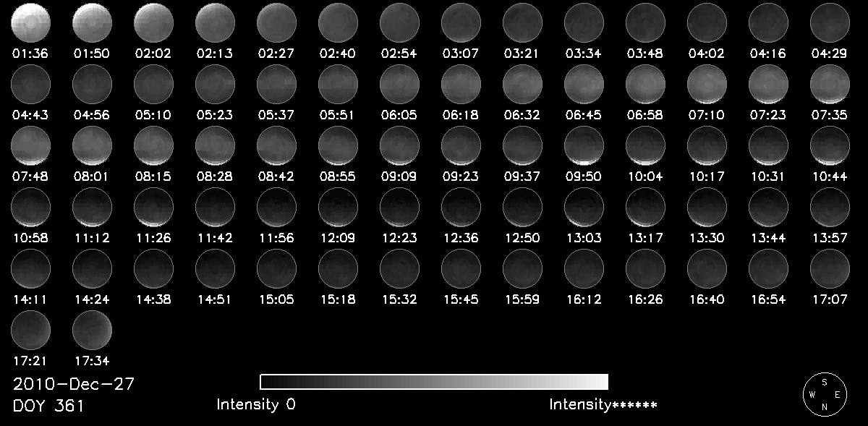Select the disk image at 01:36
Image resolution: width=868 pixels, height=426 pixels.
[x=30, y=22]
